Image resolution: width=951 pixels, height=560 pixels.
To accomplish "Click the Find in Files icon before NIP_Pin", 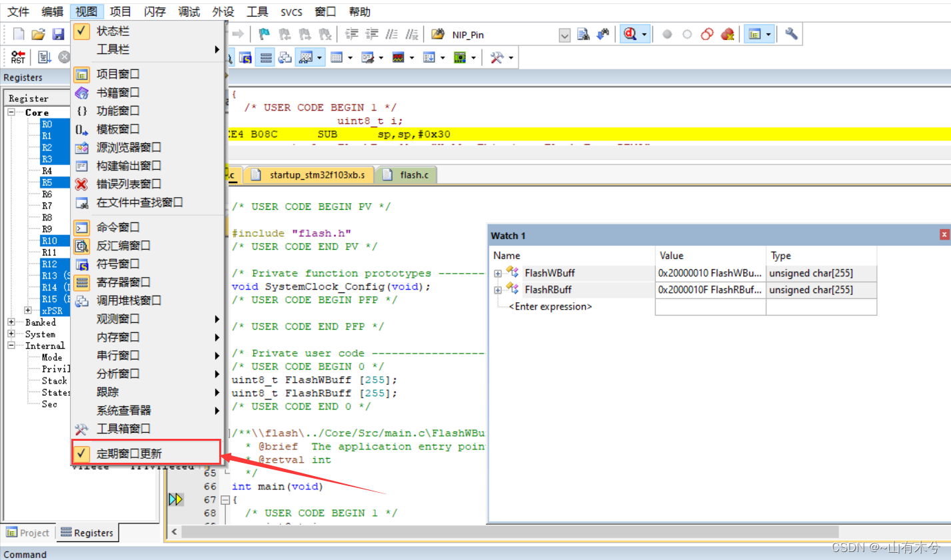I will click(438, 34).
